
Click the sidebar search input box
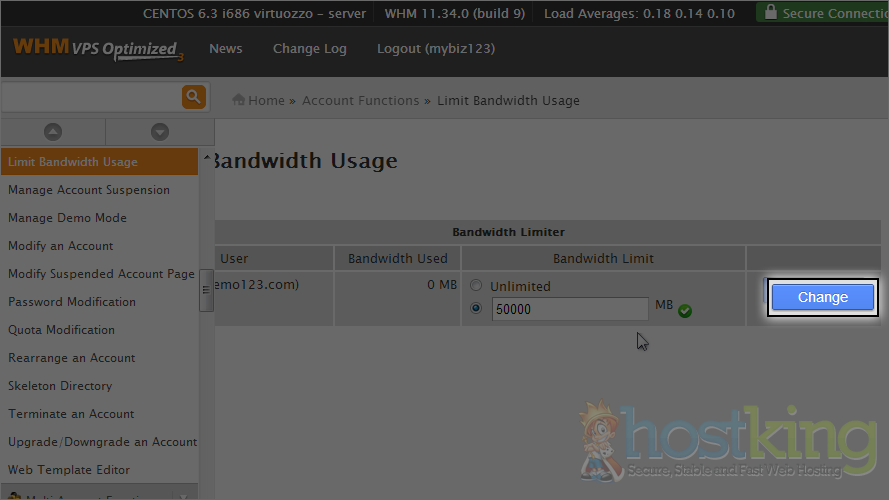(90, 97)
